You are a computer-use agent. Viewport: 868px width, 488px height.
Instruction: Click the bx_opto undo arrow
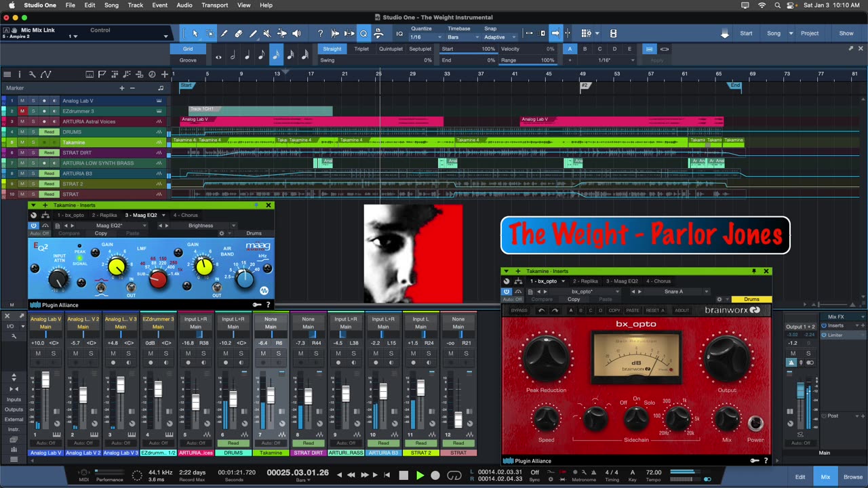(541, 310)
